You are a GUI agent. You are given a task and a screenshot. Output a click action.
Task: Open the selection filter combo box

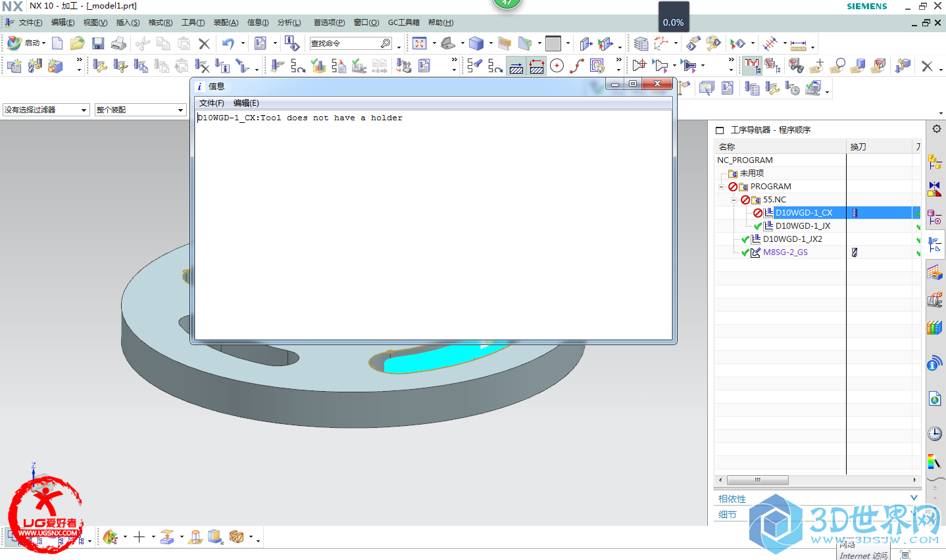click(45, 110)
